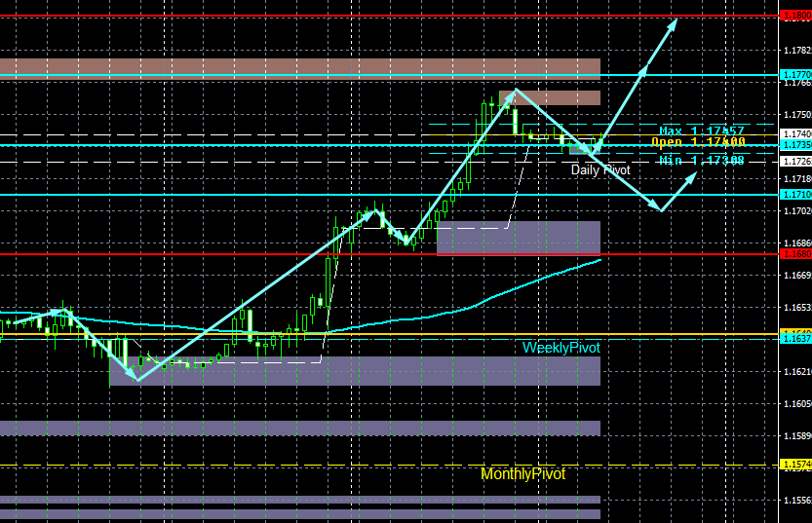Click the 1.1686 price axis value
Image resolution: width=812 pixels, height=523 pixels.
(797, 243)
